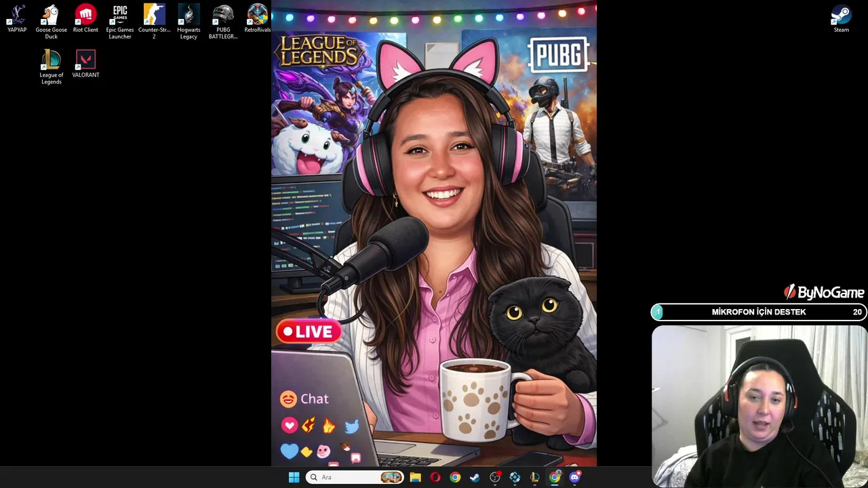
Task: Open League of Legends taskbar icon
Action: pyautogui.click(x=534, y=477)
